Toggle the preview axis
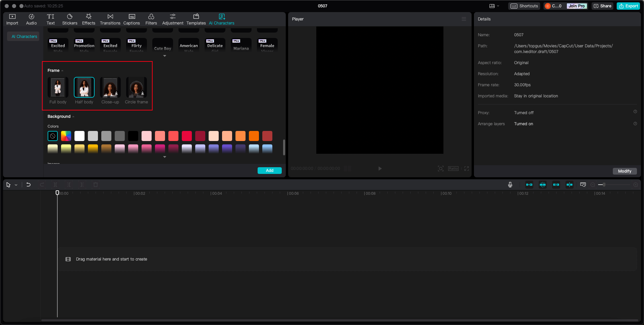Viewport: 644px width, 325px height. click(570, 185)
